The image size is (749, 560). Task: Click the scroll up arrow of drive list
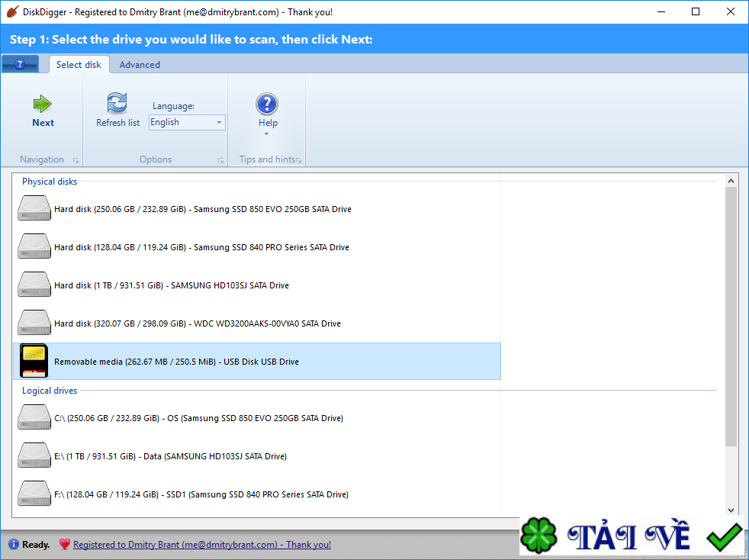click(731, 181)
